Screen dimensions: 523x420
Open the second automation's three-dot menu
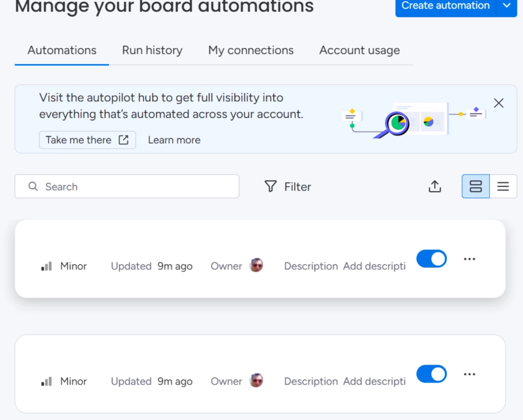(x=469, y=374)
